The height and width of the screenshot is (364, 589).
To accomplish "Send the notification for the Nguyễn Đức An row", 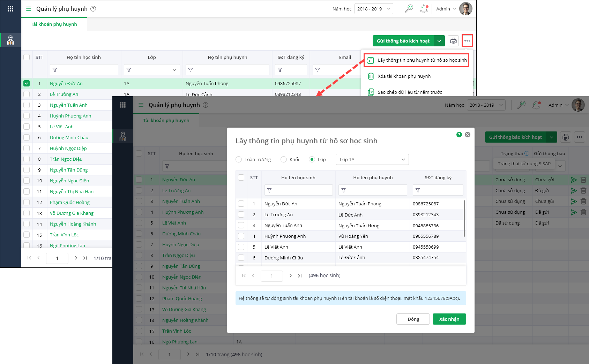I will (574, 180).
